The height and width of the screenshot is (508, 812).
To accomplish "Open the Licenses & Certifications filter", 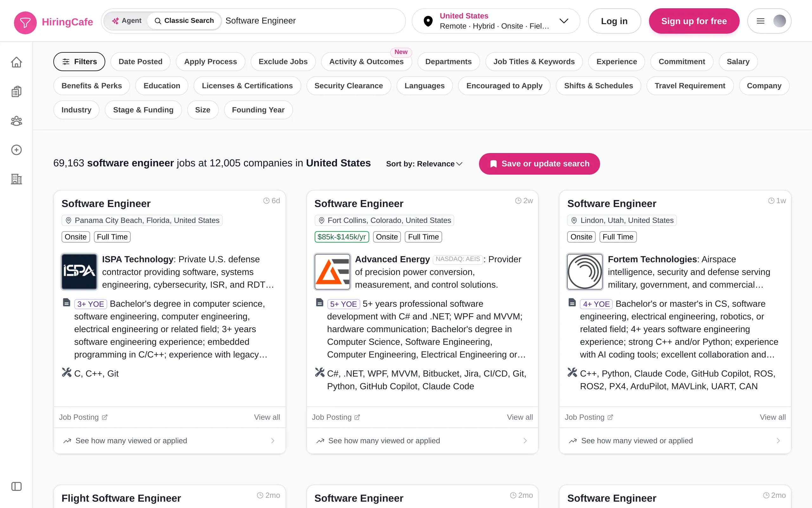I will (247, 86).
